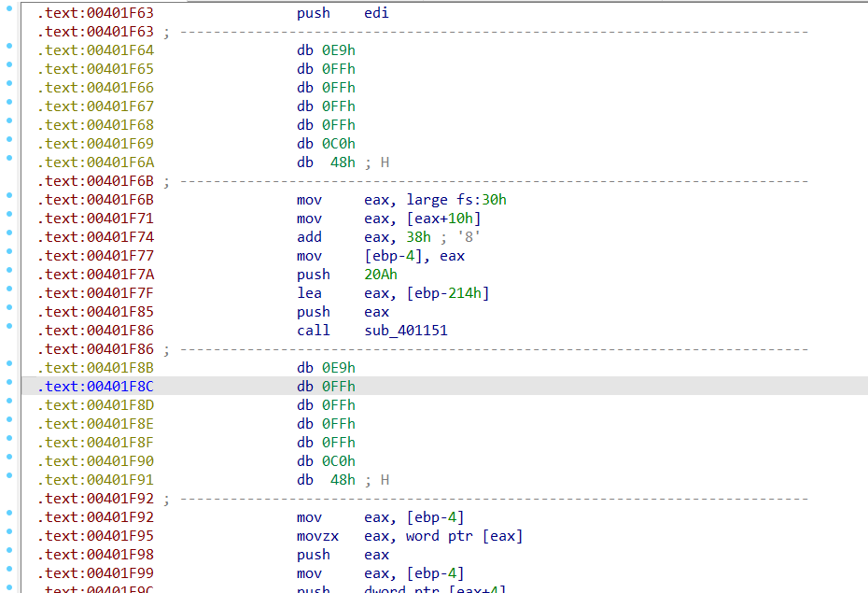868x593 pixels.
Task: Click sub_401151 call target
Action: (x=406, y=331)
